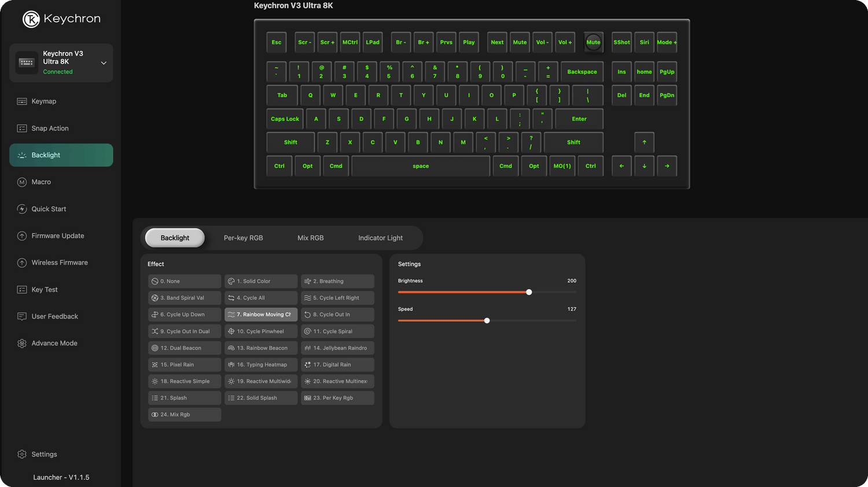Open User Feedback icon
Screen dimensions: 868x487
pos(22,316)
